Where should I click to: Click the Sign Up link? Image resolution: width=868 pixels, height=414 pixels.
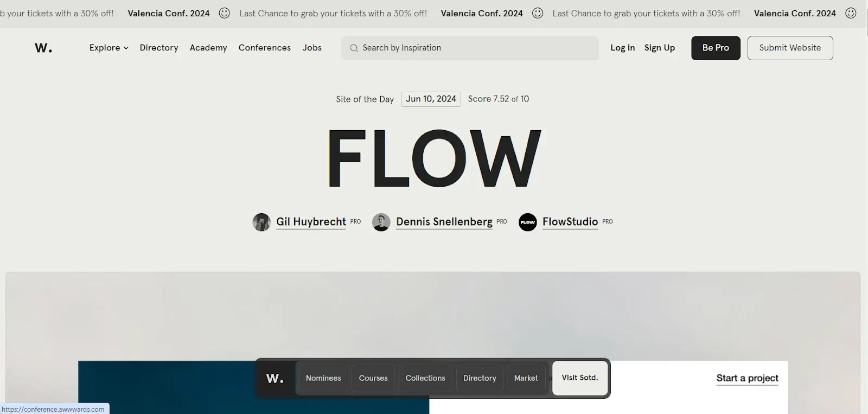pyautogui.click(x=660, y=48)
